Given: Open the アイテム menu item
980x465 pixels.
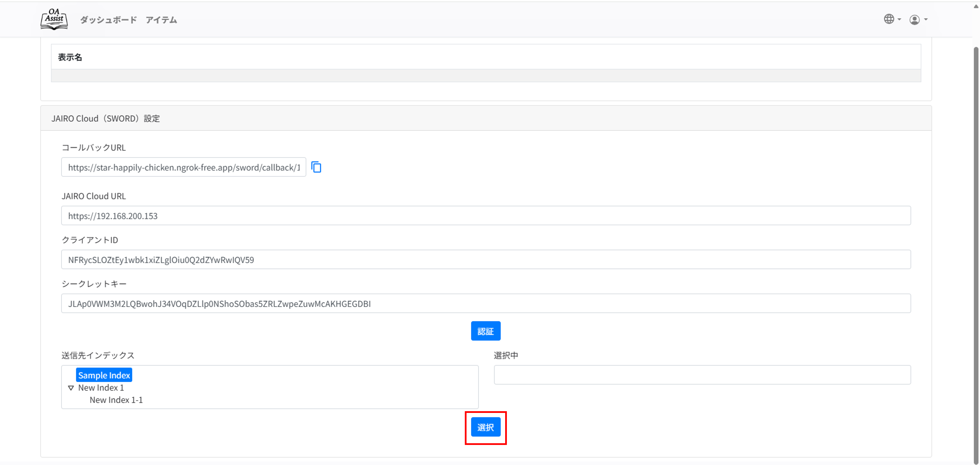Looking at the screenshot, I should pyautogui.click(x=161, y=20).
